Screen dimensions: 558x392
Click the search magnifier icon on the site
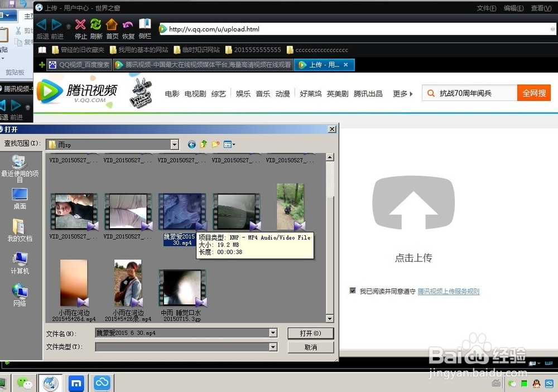coord(431,93)
